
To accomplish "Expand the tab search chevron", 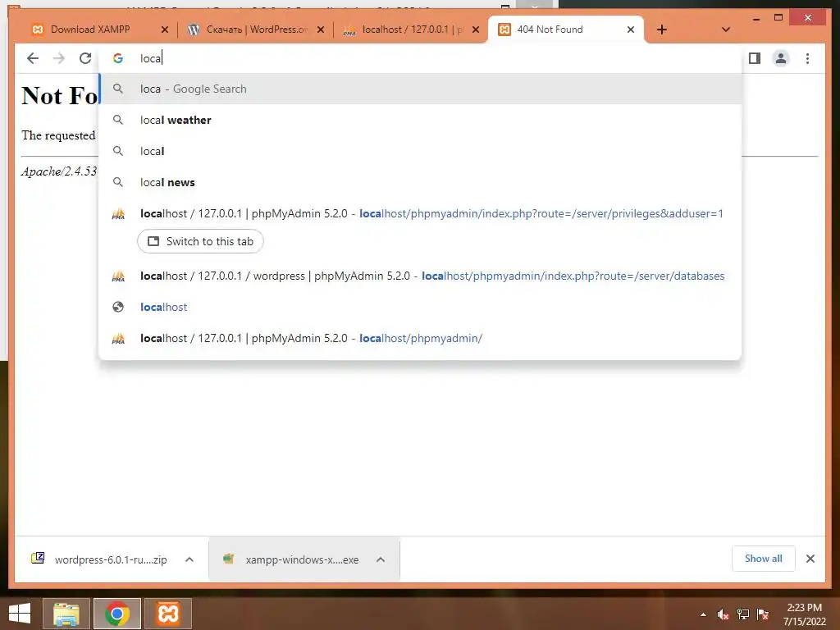I will tap(725, 30).
